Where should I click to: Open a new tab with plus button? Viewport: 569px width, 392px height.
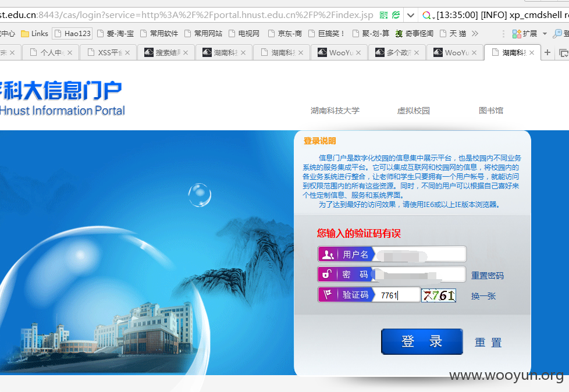(x=547, y=53)
